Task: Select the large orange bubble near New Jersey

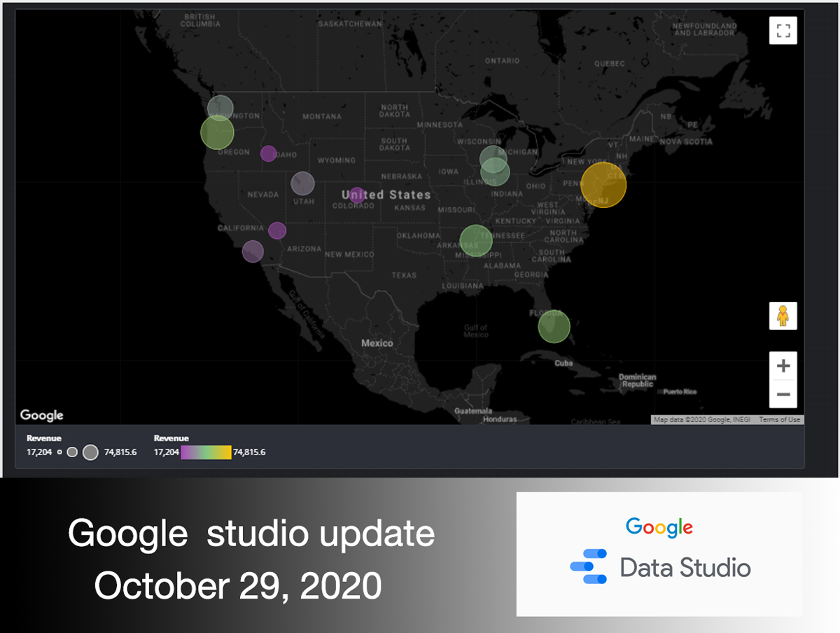Action: tap(603, 185)
